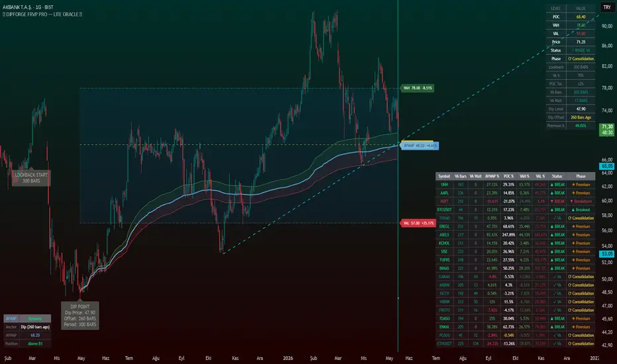Click the ASELS symbol cell
The height and width of the screenshot is (364, 617).
(444, 235)
